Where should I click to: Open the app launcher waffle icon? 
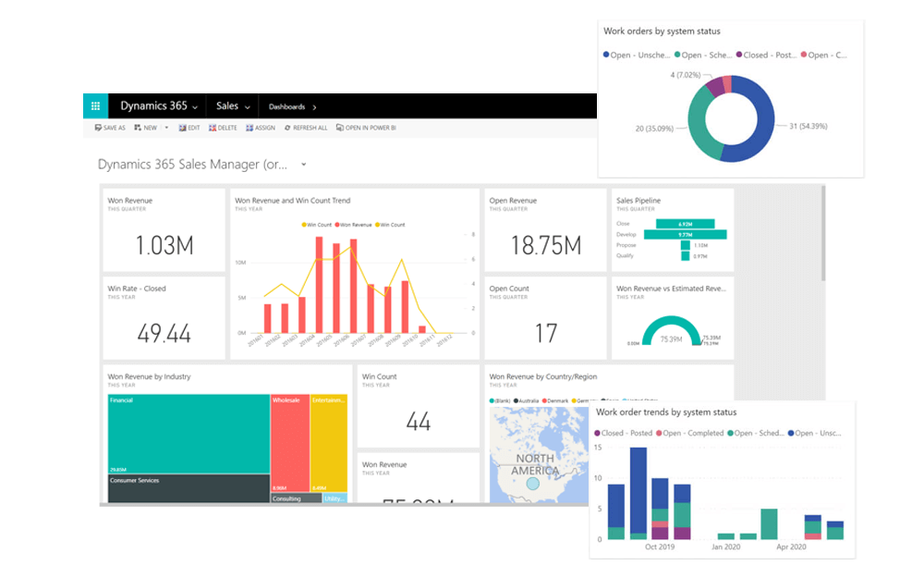95,106
